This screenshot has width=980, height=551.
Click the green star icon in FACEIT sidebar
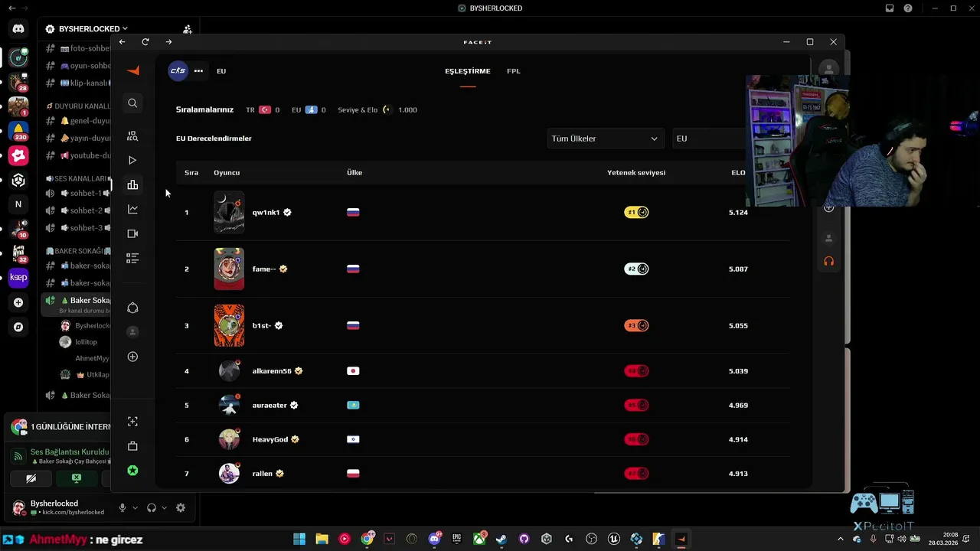[132, 471]
